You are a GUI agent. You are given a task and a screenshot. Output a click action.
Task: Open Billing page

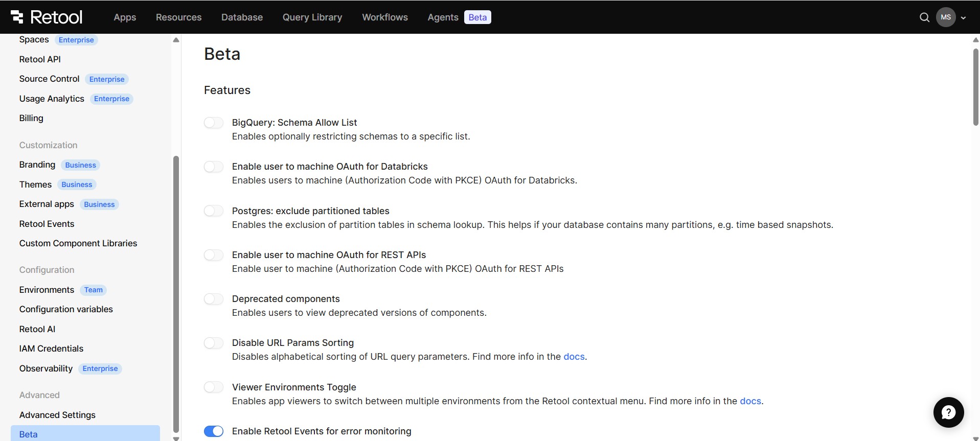[x=31, y=118]
